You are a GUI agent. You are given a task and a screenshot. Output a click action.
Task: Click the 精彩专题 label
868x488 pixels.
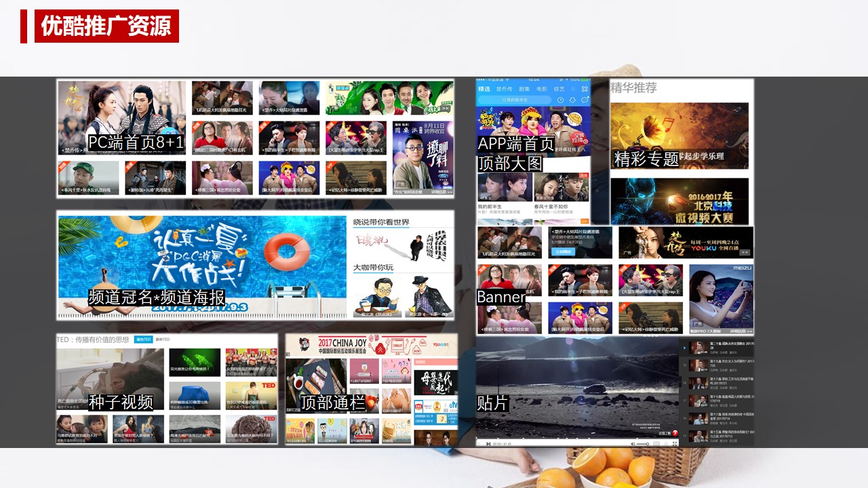[646, 159]
